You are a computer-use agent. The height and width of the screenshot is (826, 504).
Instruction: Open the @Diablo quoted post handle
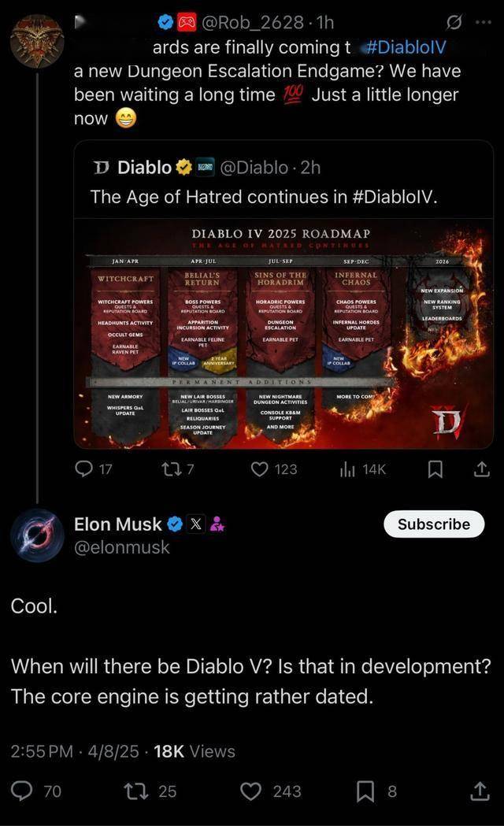click(x=254, y=167)
